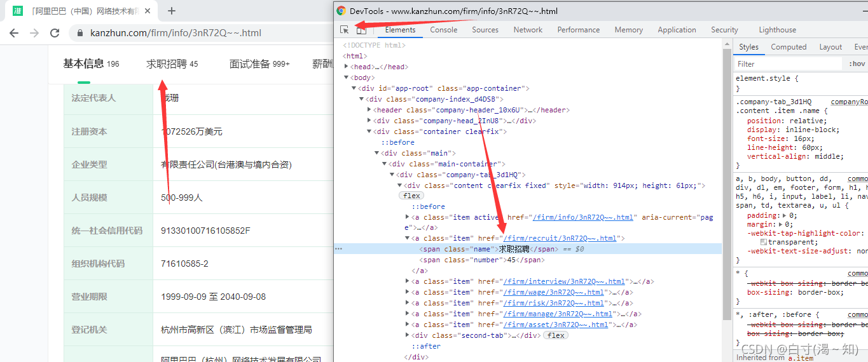Collapse the company-index_d4DSB div
This screenshot has height=362, width=868.
click(x=362, y=99)
